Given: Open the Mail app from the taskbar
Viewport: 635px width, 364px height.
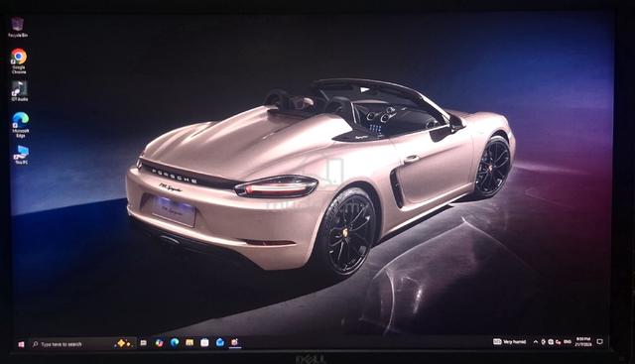Looking at the screenshot, I should [220, 342].
